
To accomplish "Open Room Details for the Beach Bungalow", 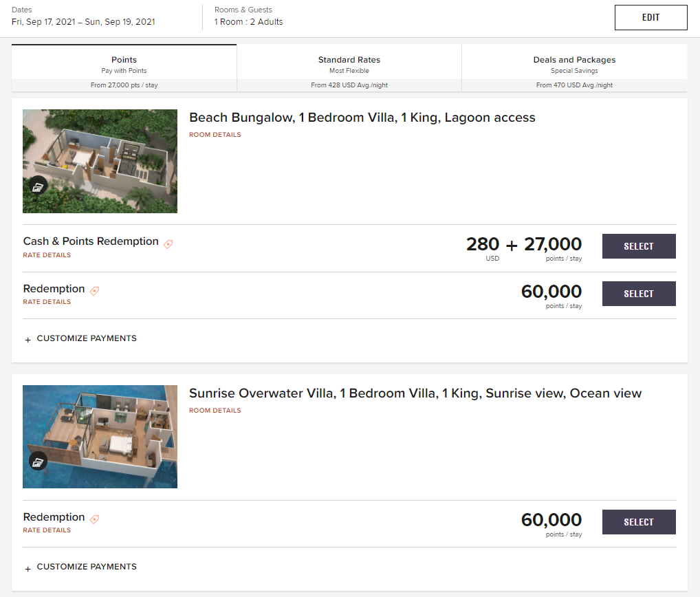I will pos(215,134).
